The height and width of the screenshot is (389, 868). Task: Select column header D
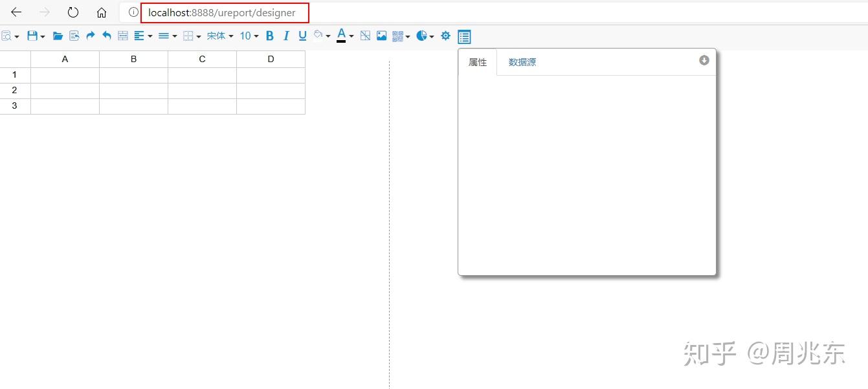point(271,59)
